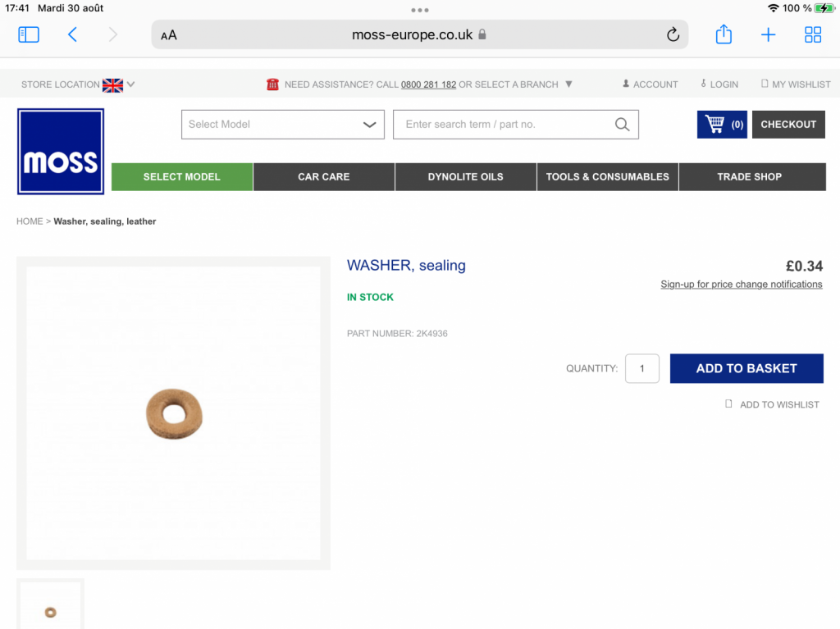
Task: Expand the store location flag dropdown
Action: [118, 84]
